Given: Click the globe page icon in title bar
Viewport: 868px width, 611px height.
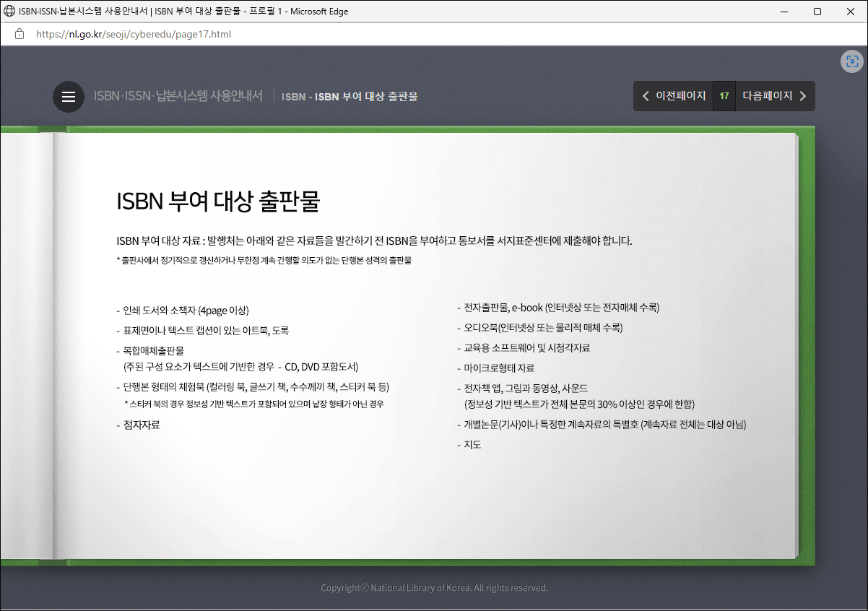Looking at the screenshot, I should pyautogui.click(x=9, y=11).
